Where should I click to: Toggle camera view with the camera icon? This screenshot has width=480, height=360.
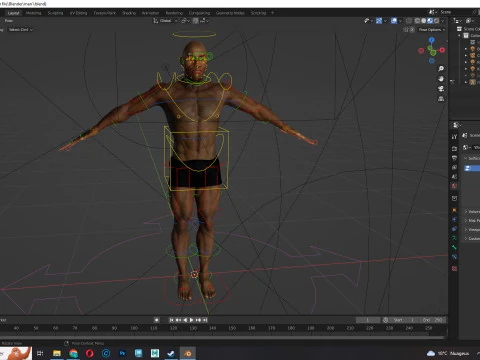pyautogui.click(x=441, y=89)
